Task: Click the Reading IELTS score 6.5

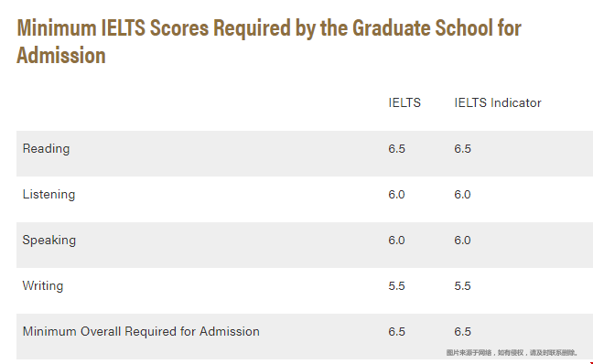Action: click(396, 149)
